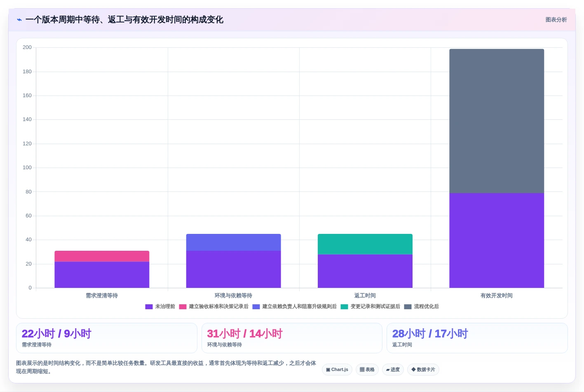Select the 表格 tag chip

[367, 369]
